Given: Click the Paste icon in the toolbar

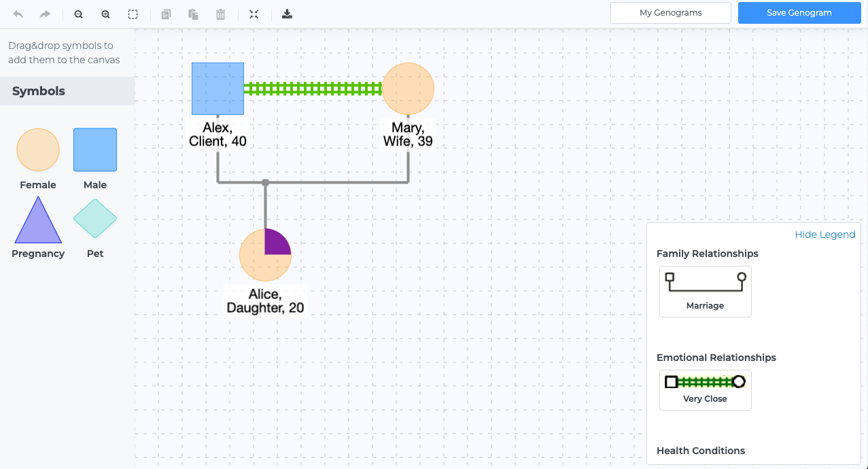Looking at the screenshot, I should click(x=193, y=14).
